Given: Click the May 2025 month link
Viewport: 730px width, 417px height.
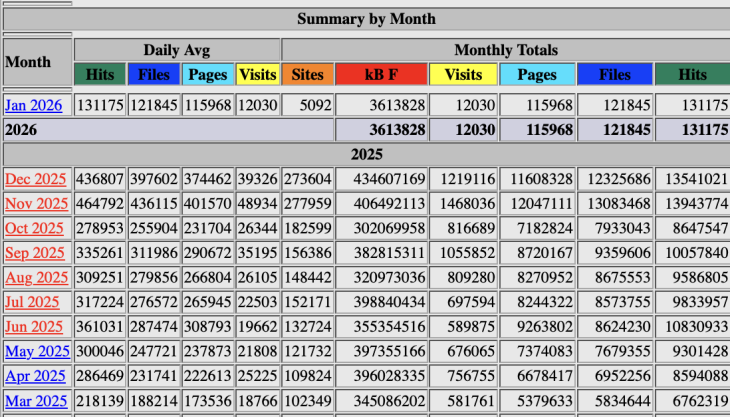Looking at the screenshot, I should click(x=36, y=352).
